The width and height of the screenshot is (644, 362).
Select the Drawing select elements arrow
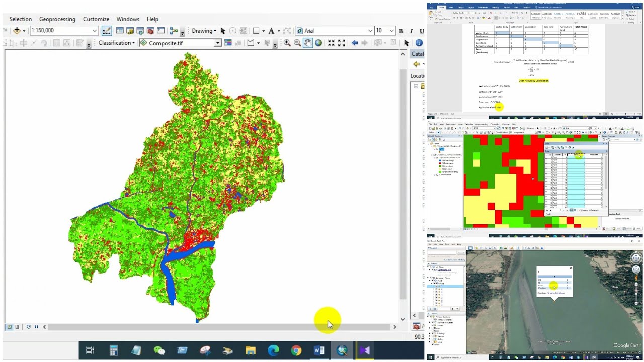pyautogui.click(x=223, y=31)
